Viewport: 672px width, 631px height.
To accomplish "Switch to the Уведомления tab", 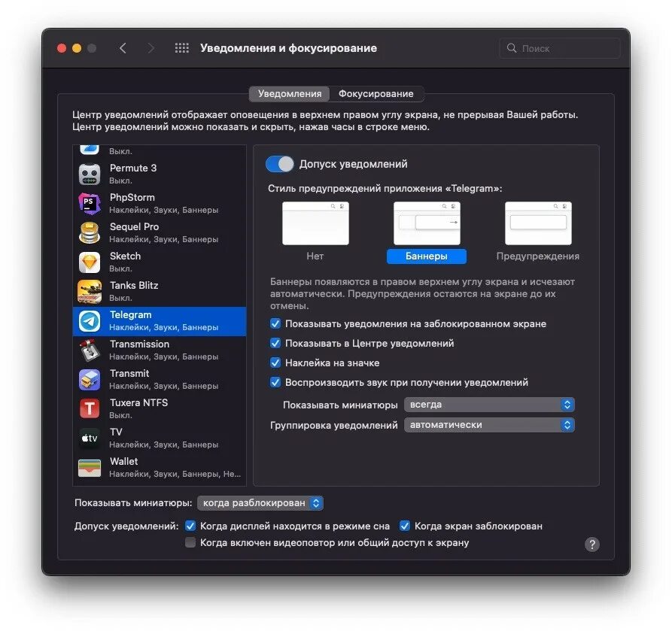I will coord(290,94).
